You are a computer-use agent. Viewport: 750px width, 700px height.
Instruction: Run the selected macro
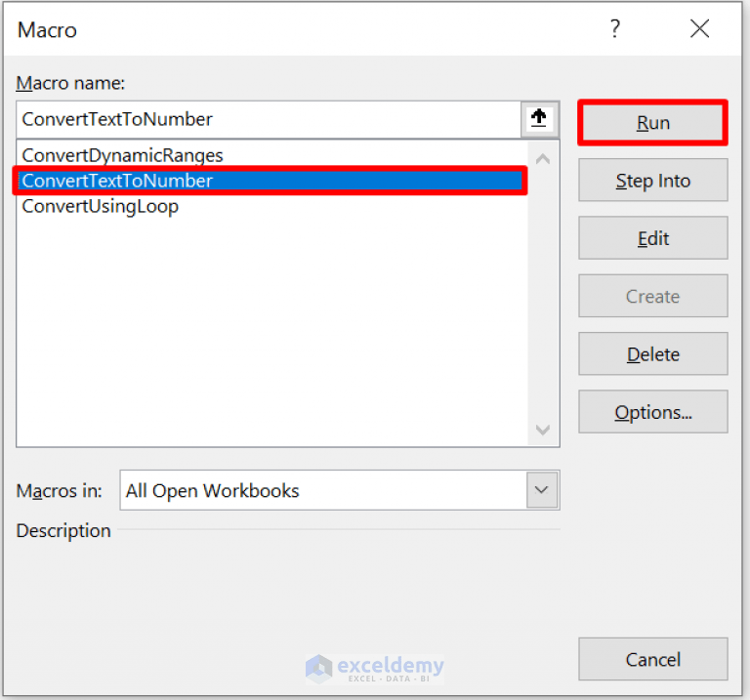653,123
